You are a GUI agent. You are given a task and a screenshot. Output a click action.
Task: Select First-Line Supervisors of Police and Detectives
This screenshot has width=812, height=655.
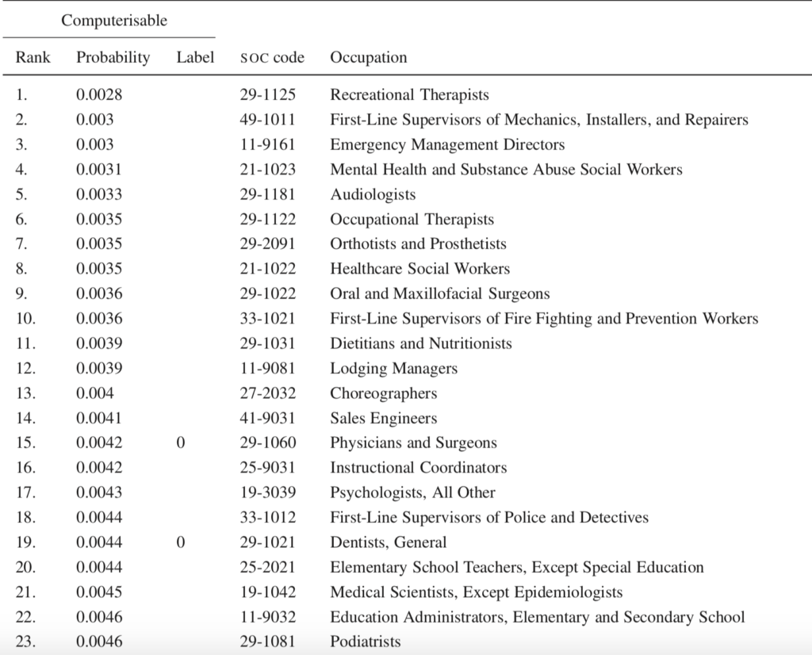pyautogui.click(x=489, y=517)
